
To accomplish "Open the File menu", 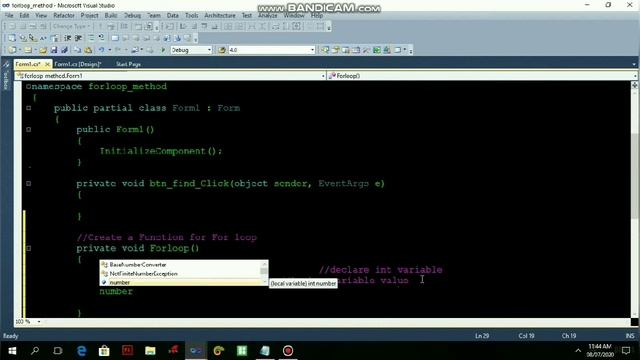I will 9,16.
